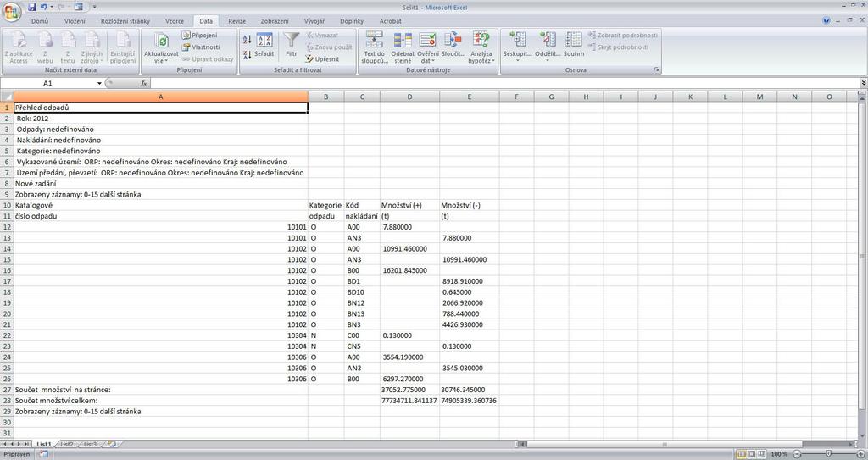This screenshot has height=460, width=868.
Task: Click the 100 % zoom level
Action: [x=780, y=454]
